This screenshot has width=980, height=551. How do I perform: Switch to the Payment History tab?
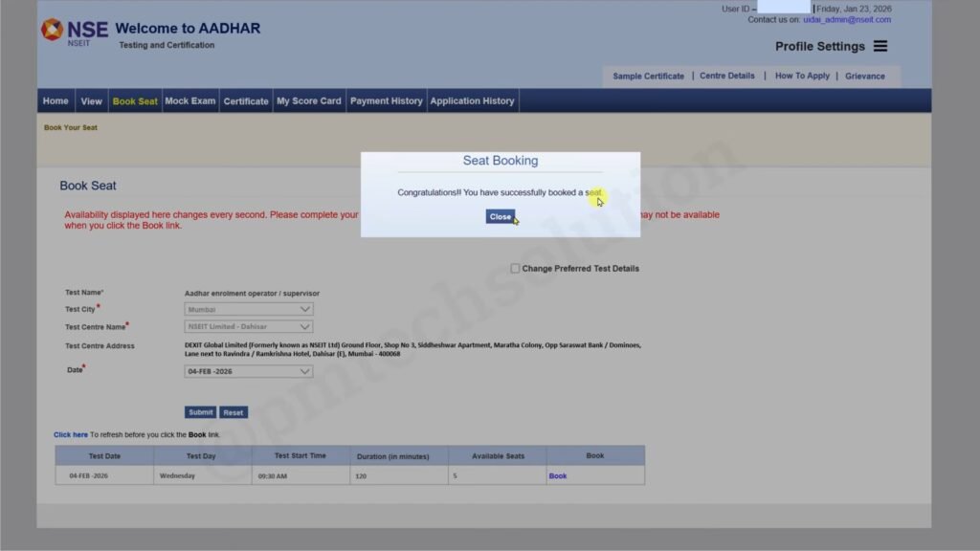point(386,99)
